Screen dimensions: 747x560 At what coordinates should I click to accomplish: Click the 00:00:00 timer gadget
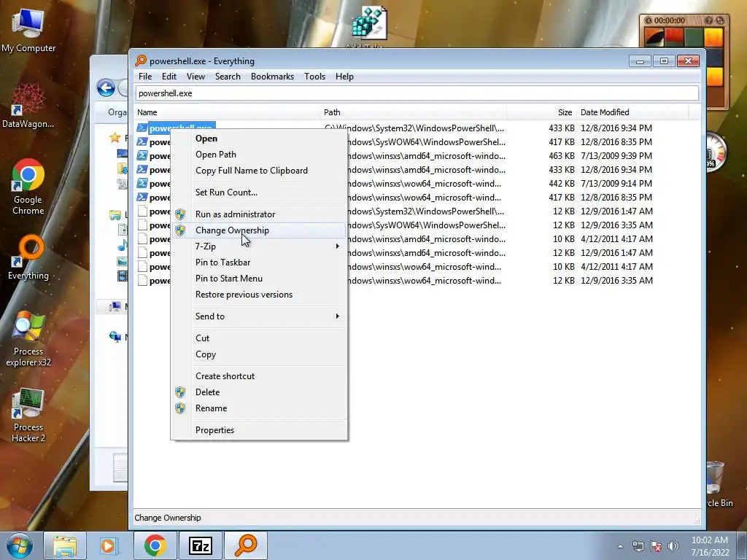[670, 20]
